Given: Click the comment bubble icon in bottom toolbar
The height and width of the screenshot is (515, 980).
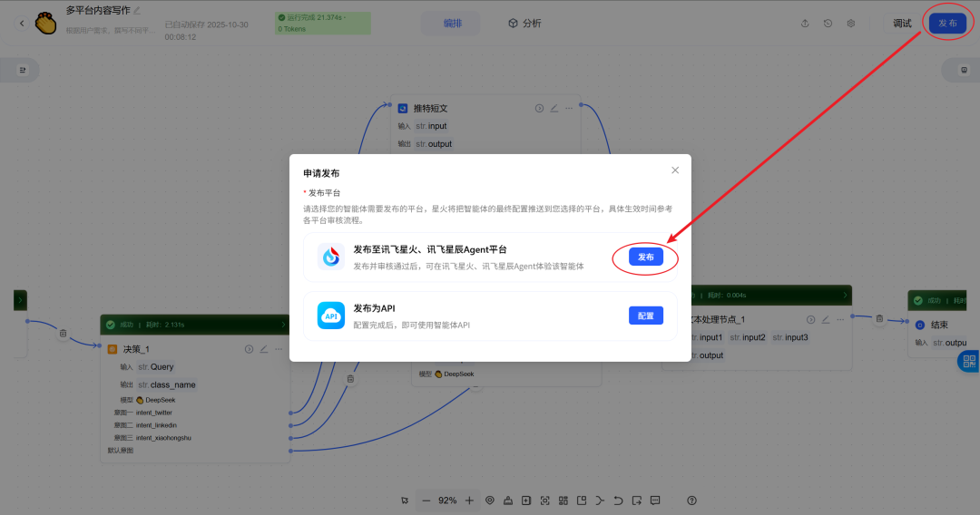Looking at the screenshot, I should [x=655, y=500].
